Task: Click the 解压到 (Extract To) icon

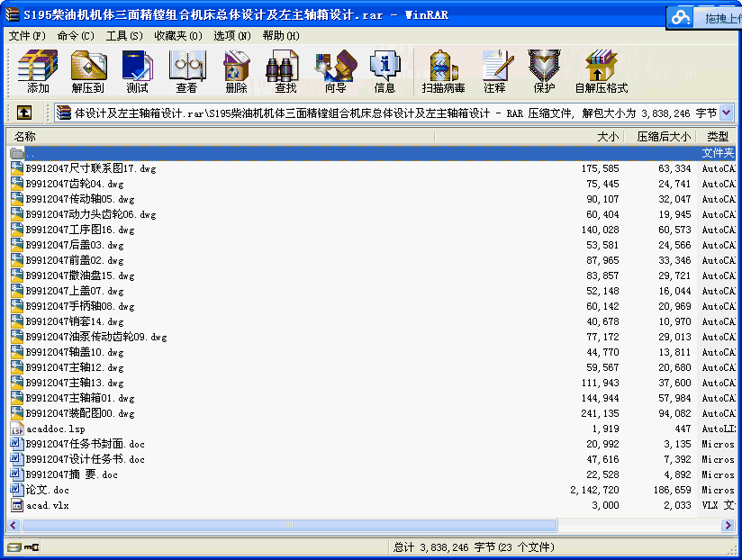Action: coord(88,72)
